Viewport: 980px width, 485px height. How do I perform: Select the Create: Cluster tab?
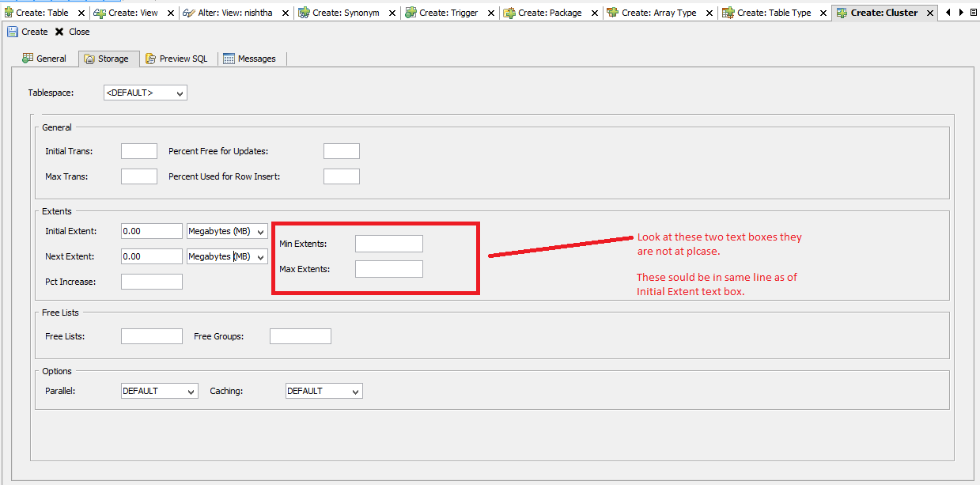(x=884, y=13)
